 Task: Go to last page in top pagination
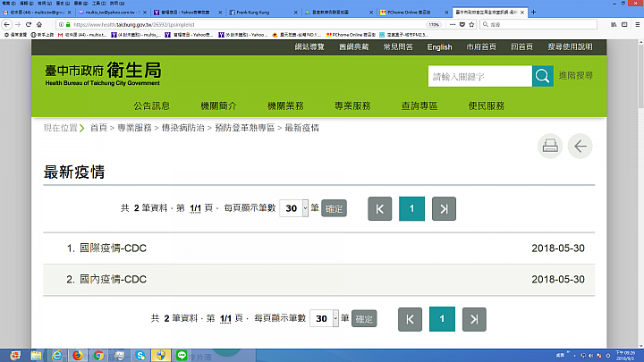tap(444, 208)
